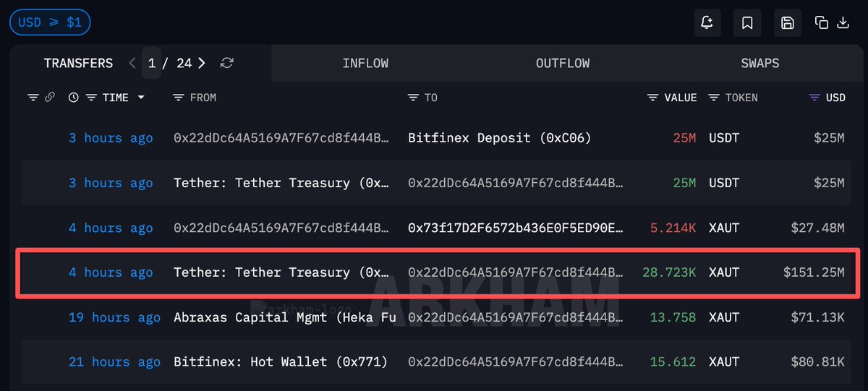
Task: Click the clock icon in TIME header
Action: click(x=74, y=98)
